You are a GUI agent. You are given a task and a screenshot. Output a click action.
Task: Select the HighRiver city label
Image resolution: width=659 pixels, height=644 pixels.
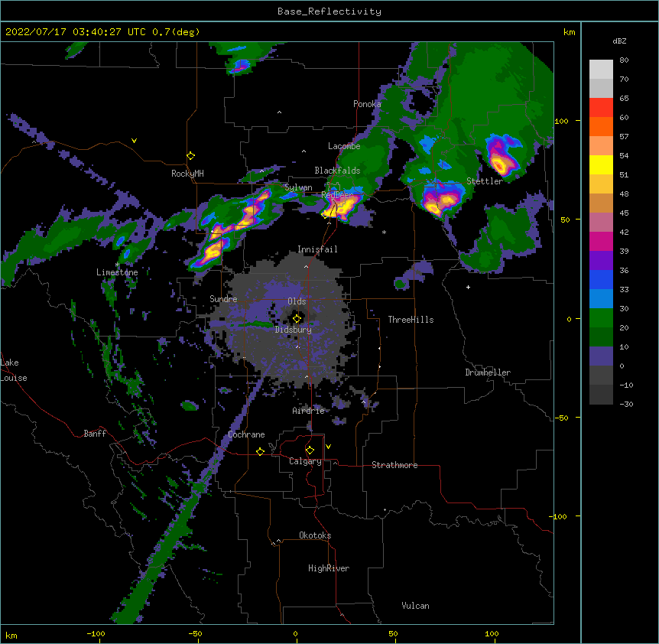pyautogui.click(x=329, y=568)
